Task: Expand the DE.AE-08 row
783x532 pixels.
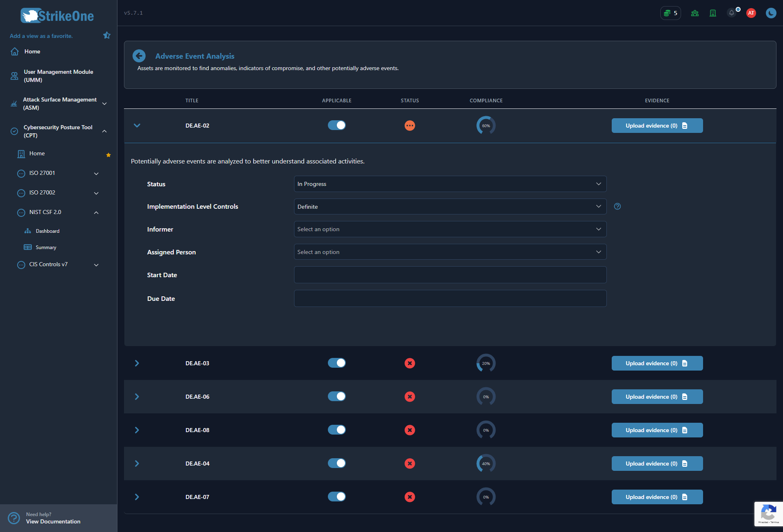Action: pyautogui.click(x=137, y=430)
